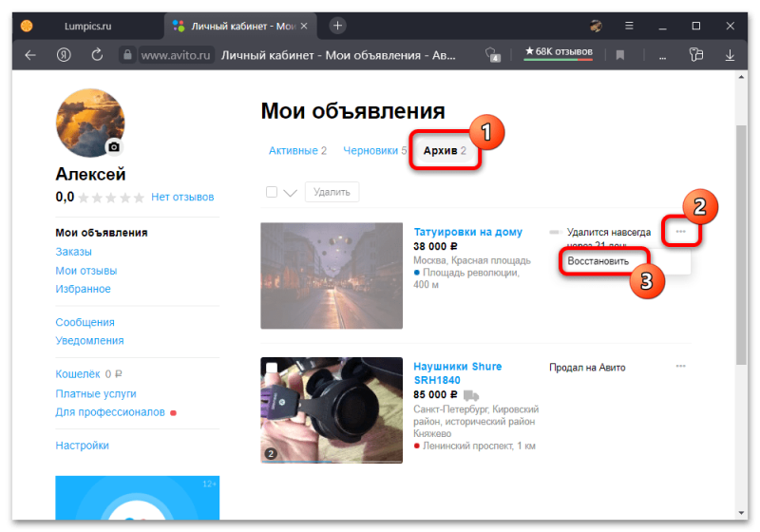This screenshot has height=532, width=760.
Task: Open the Нет отзывов link
Action: pyautogui.click(x=182, y=198)
